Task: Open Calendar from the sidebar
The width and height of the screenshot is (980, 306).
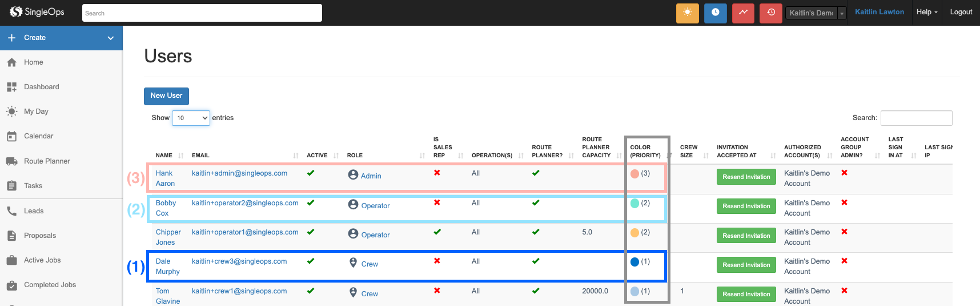Action: pos(38,136)
